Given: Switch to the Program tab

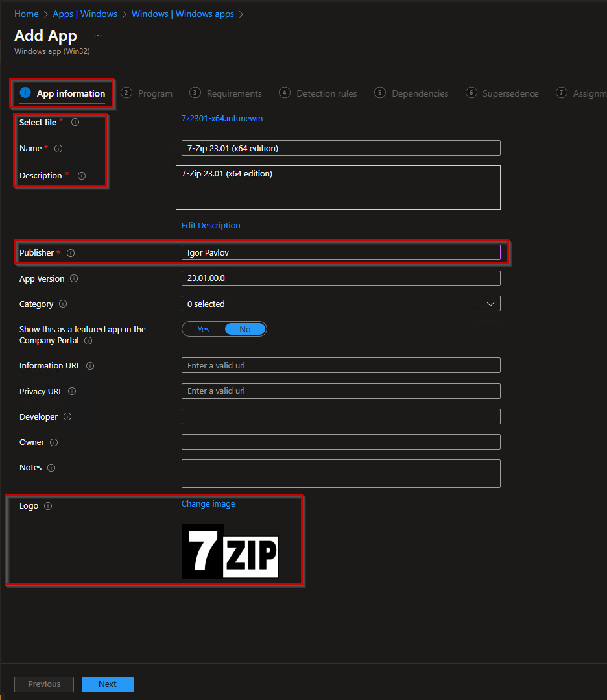Looking at the screenshot, I should 147,93.
